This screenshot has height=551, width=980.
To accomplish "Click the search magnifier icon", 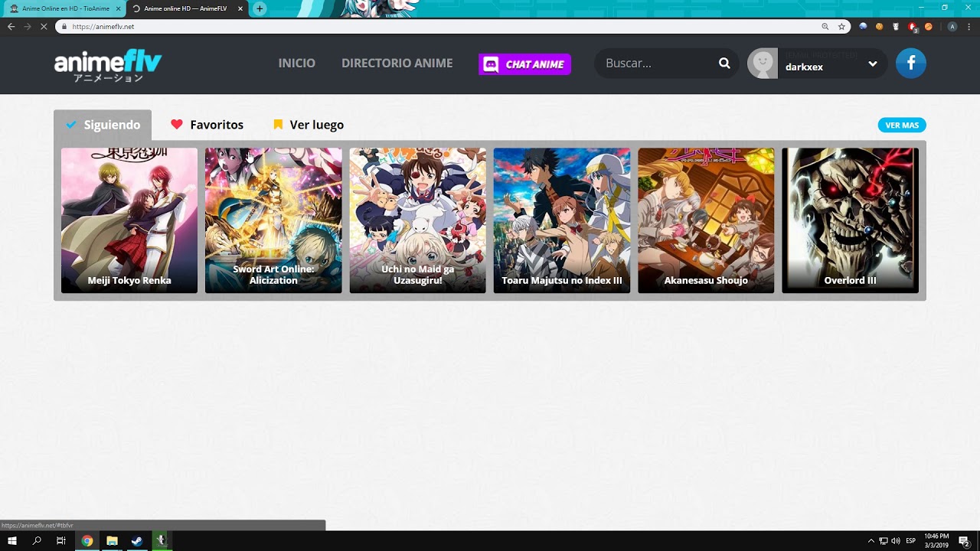I will tap(724, 64).
